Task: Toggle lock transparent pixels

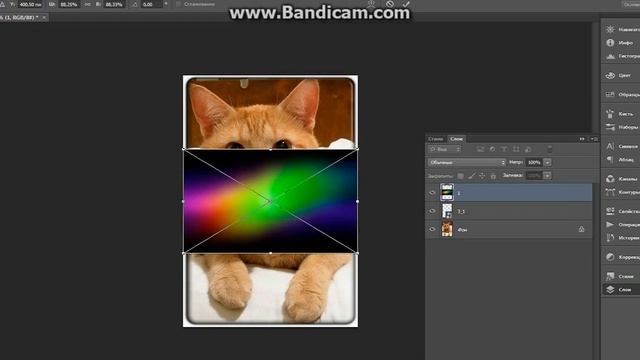Action: pos(460,176)
